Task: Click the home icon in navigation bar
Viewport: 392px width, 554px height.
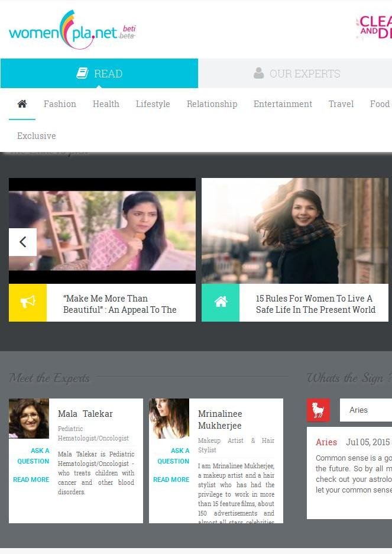Action: (22, 104)
